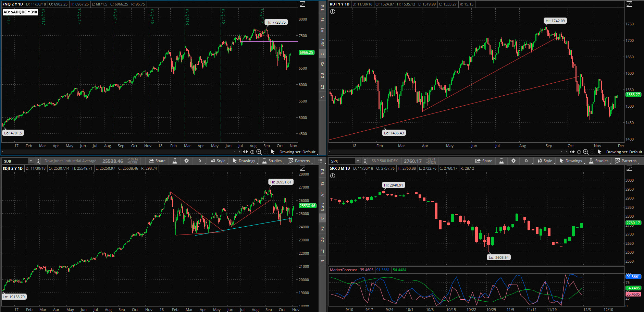Click the symbol link icon beside $DJI
Image resolution: width=644 pixels, height=312 pixels.
38,161
